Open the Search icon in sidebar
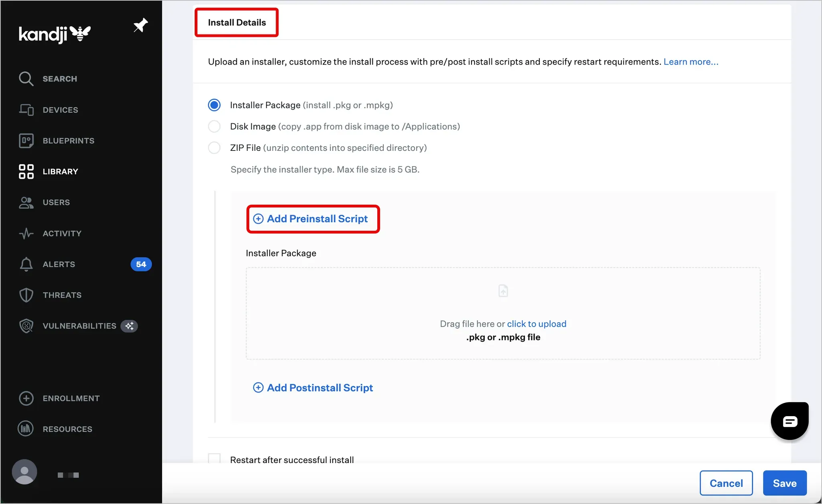Screen dimensions: 822x504 click(x=26, y=79)
